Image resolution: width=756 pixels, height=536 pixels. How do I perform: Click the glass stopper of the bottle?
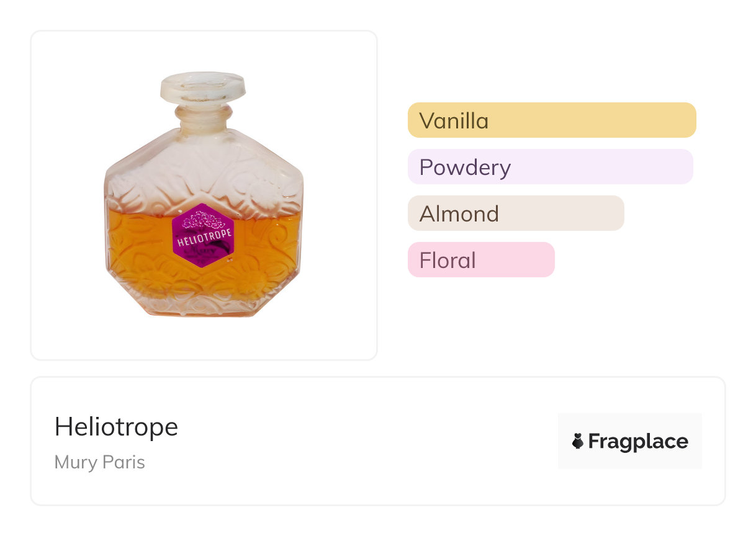(x=202, y=87)
